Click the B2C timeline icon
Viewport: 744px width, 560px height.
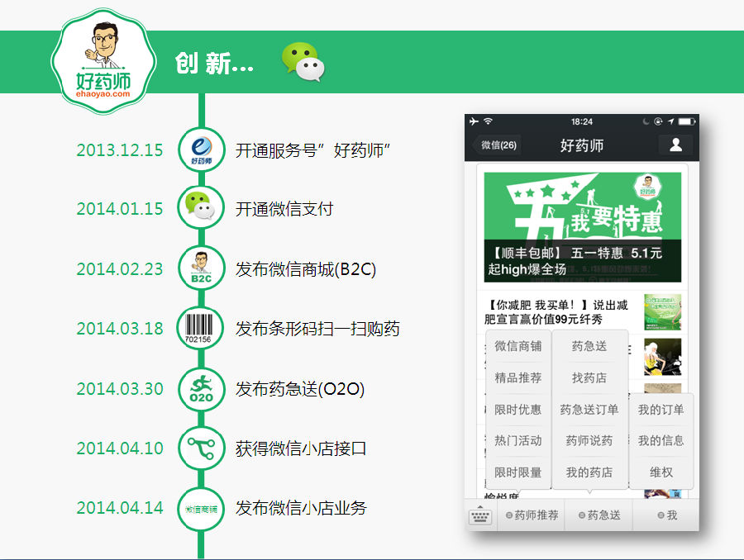click(x=201, y=268)
